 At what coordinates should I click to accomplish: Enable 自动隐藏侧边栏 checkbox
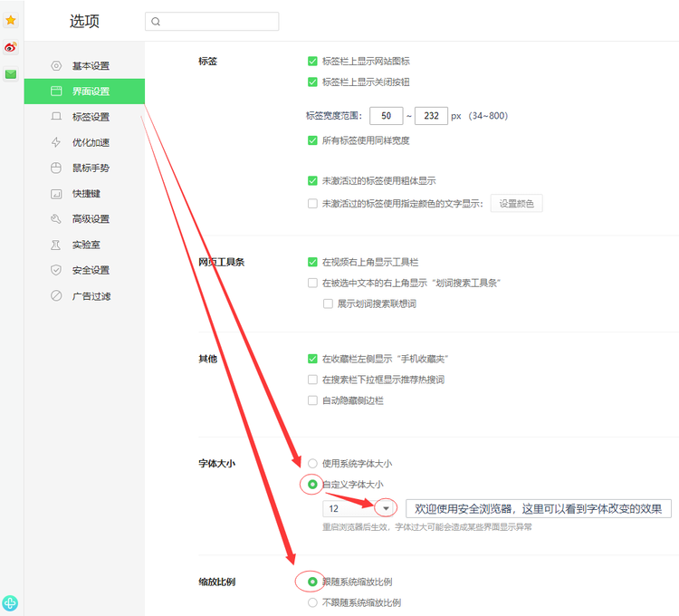tap(312, 400)
